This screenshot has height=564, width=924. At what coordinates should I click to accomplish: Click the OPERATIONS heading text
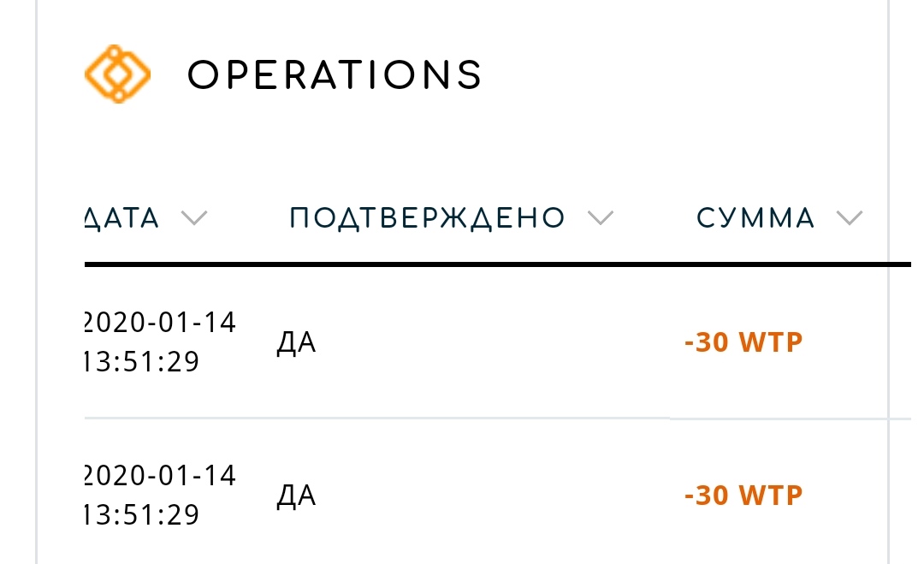tap(335, 75)
